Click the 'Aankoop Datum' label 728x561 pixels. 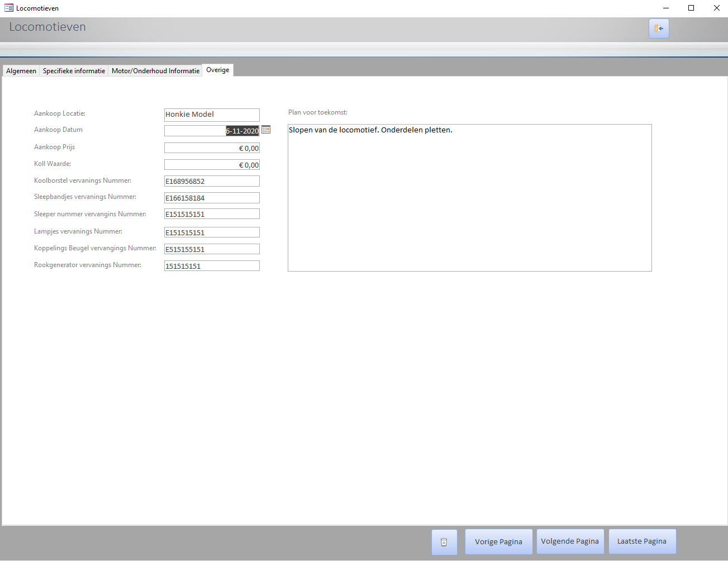pos(58,130)
